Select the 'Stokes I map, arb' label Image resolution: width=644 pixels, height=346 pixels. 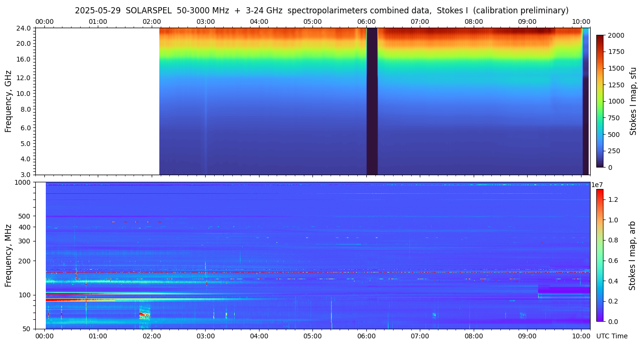(633, 255)
